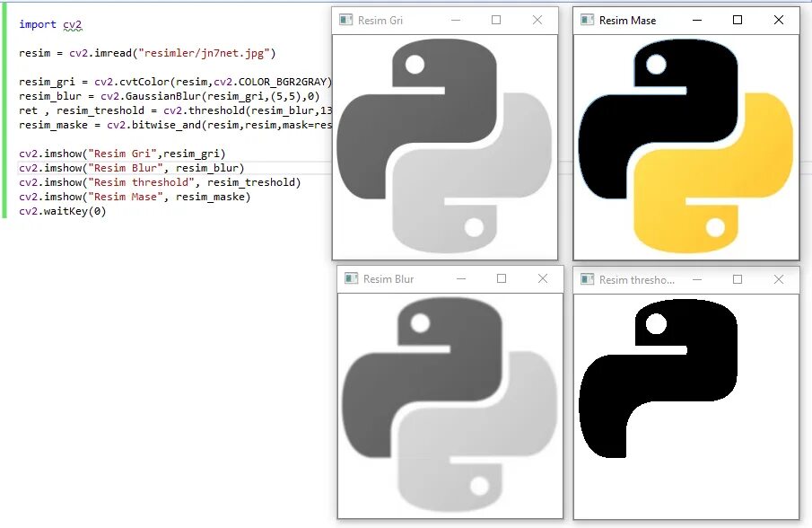Click the resim_blur GaussianBlur code line
812x528 pixels.
tap(170, 96)
